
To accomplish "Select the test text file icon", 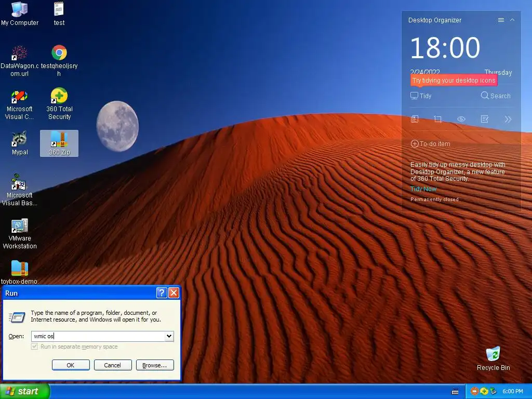I will pyautogui.click(x=59, y=14).
